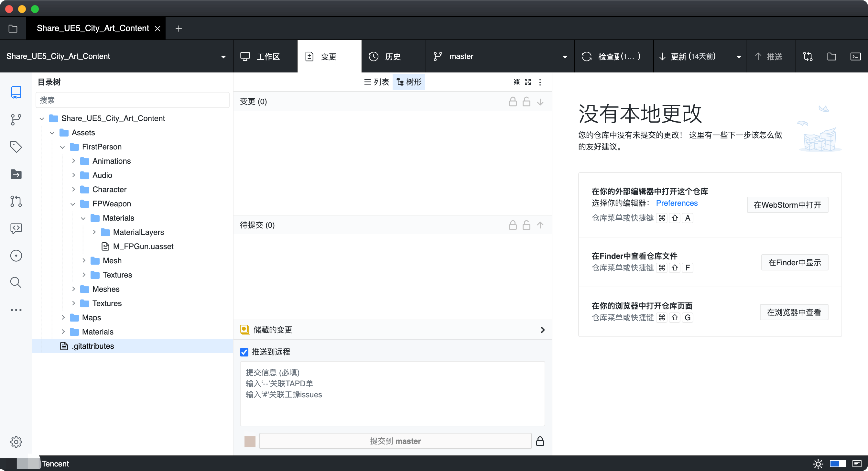Image resolution: width=868 pixels, height=471 pixels.
Task: Click the author avatar color swatch
Action: pos(250,441)
